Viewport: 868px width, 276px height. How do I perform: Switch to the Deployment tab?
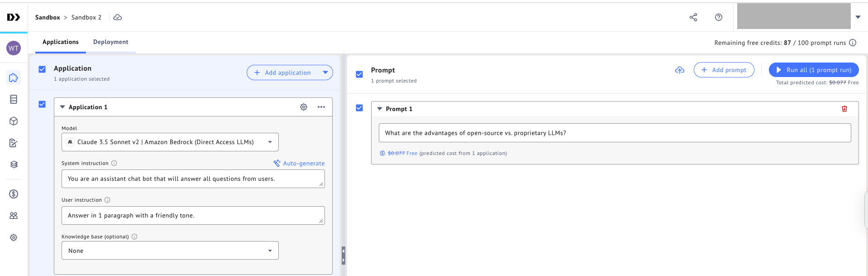pyautogui.click(x=110, y=42)
